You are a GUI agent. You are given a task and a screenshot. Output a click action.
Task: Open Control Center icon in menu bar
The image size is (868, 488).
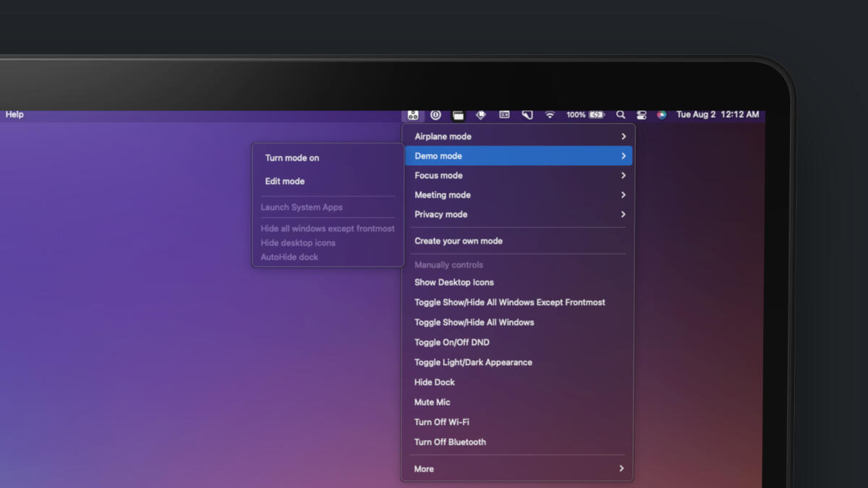[642, 115]
